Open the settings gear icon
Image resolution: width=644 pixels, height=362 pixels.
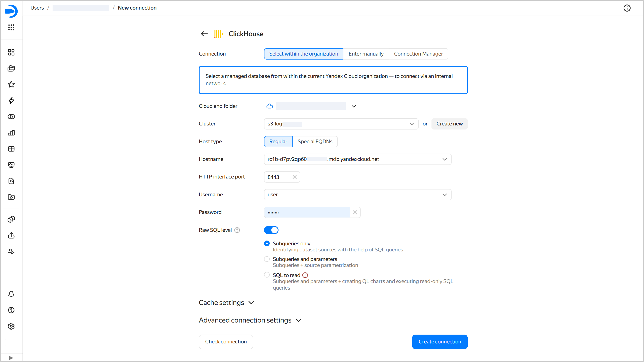point(11,326)
